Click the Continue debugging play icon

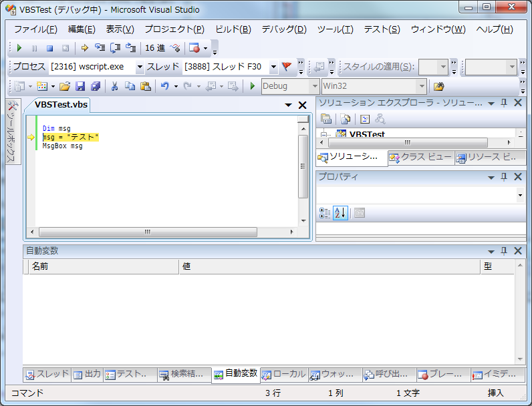click(19, 48)
